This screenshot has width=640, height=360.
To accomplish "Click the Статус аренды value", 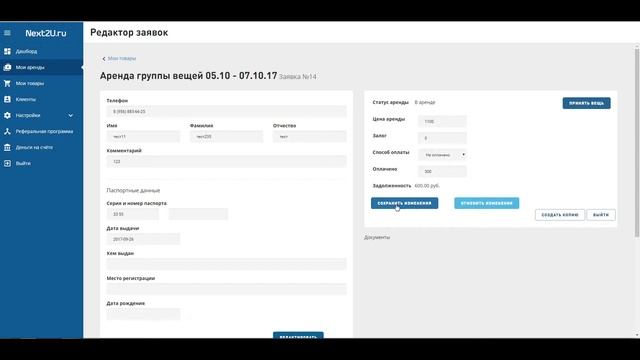I will [x=425, y=102].
